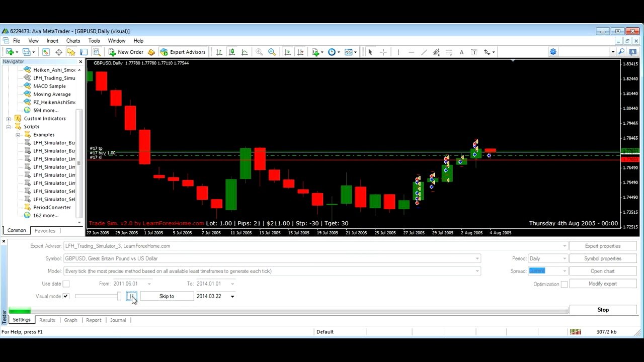Open the Skip to date picker dropdown
The height and width of the screenshot is (362, 644).
pos(232,297)
